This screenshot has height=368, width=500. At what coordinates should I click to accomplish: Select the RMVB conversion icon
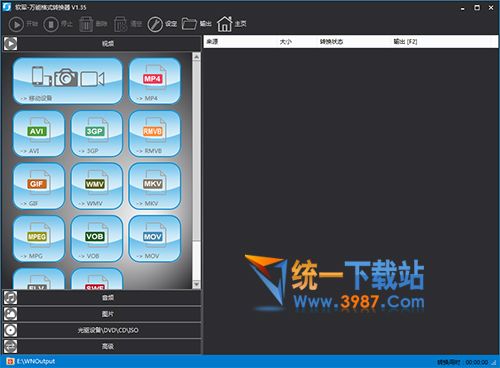[155, 134]
